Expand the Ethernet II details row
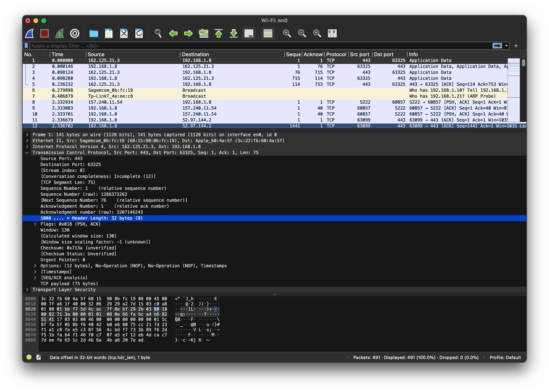Image resolution: width=549 pixels, height=392 pixels. (27, 141)
